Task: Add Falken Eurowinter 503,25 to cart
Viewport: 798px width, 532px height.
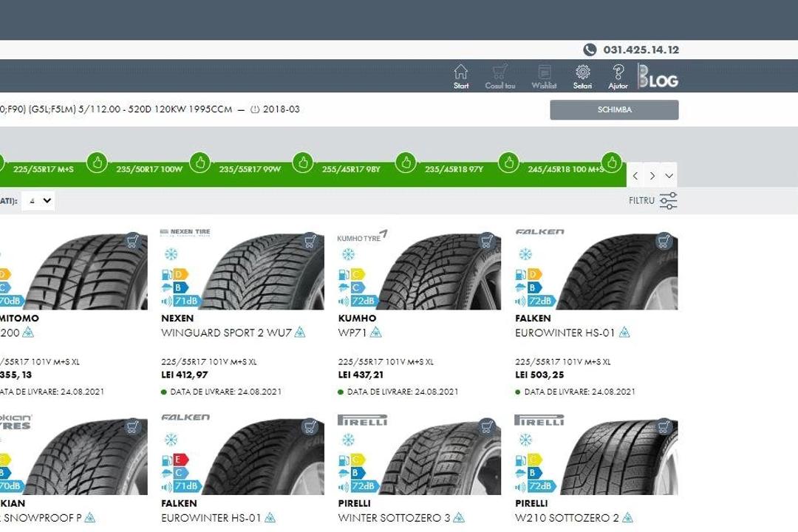Action: tap(663, 241)
